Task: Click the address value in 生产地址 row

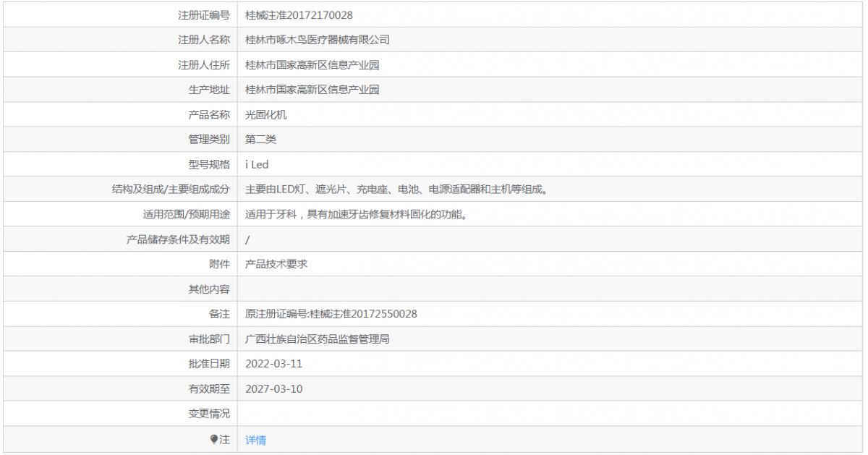Action: click(312, 90)
